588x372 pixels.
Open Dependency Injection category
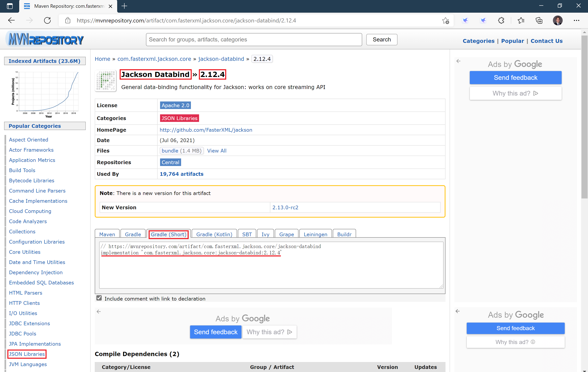click(36, 272)
